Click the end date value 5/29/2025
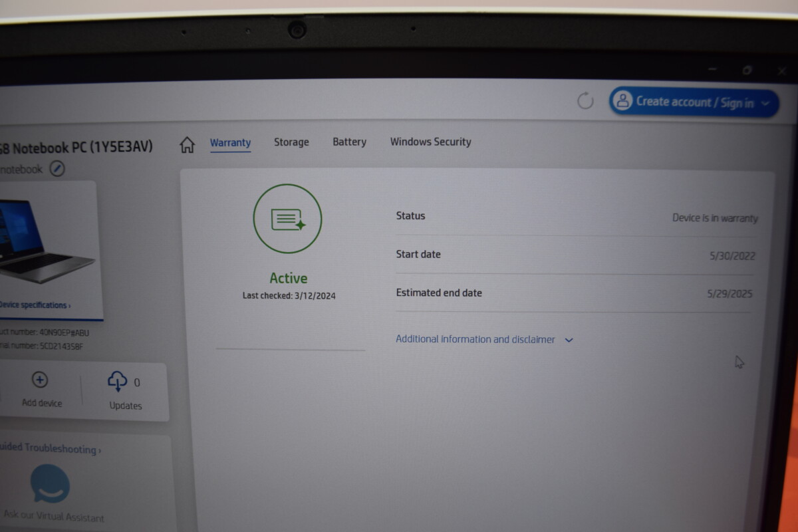Image resolution: width=798 pixels, height=532 pixels. point(730,294)
